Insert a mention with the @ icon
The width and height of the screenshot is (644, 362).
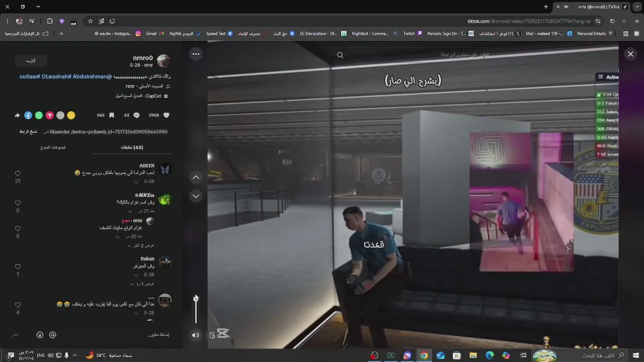[x=53, y=335]
